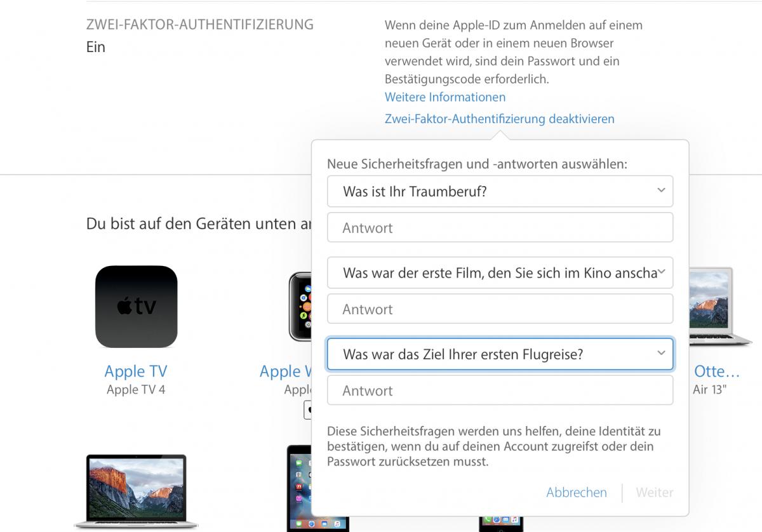Click the Antwort field under the film question
The image size is (762, 532).
click(x=500, y=309)
